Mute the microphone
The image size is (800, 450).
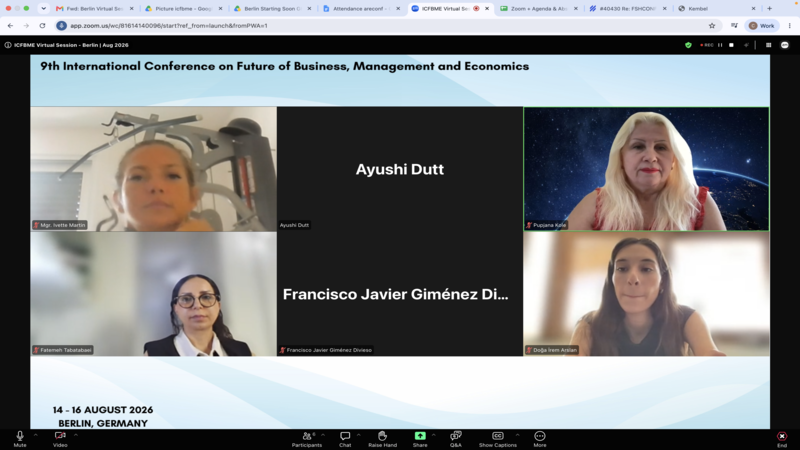pos(20,438)
